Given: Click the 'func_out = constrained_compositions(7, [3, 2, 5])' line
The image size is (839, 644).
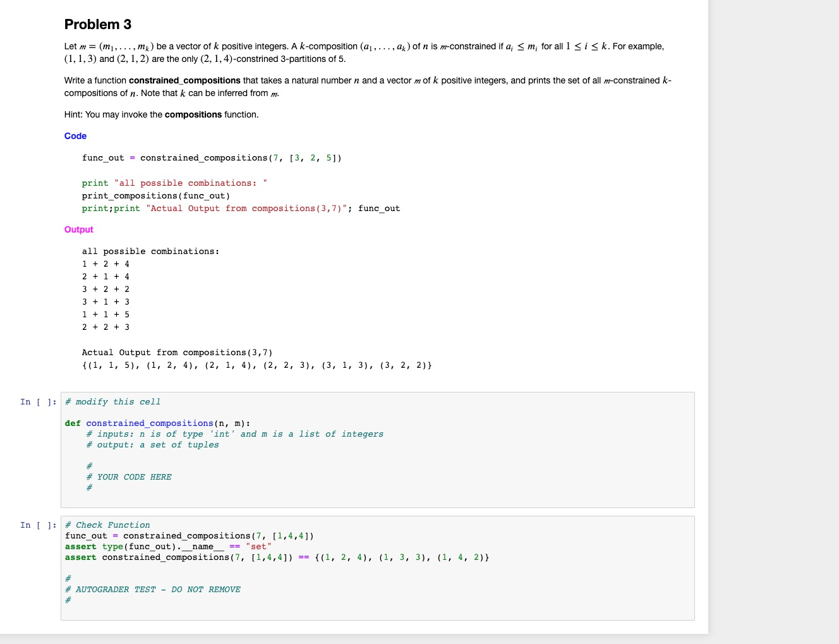Looking at the screenshot, I should coord(212,158).
